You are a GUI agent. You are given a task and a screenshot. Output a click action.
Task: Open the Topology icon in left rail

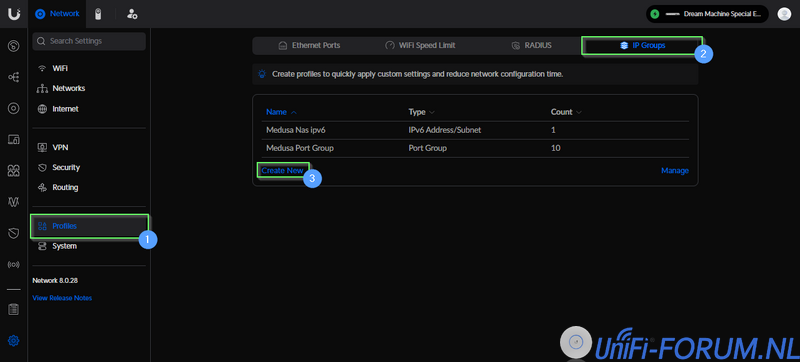point(14,77)
